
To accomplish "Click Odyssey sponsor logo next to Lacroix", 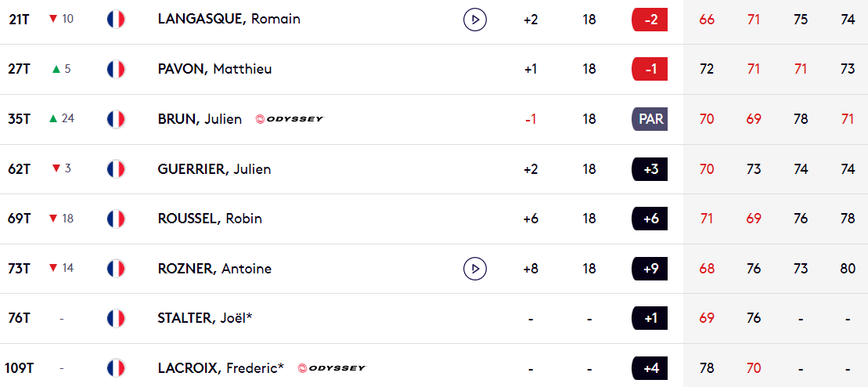I will point(332,368).
